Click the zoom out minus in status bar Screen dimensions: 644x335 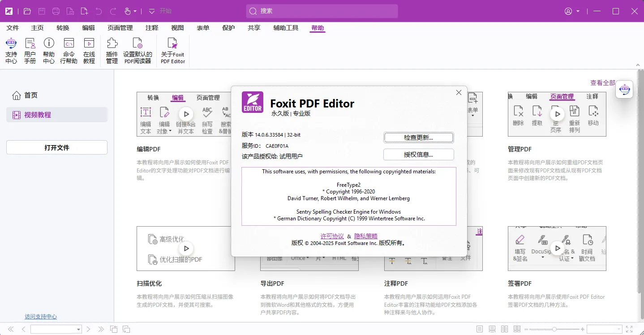[527, 329]
